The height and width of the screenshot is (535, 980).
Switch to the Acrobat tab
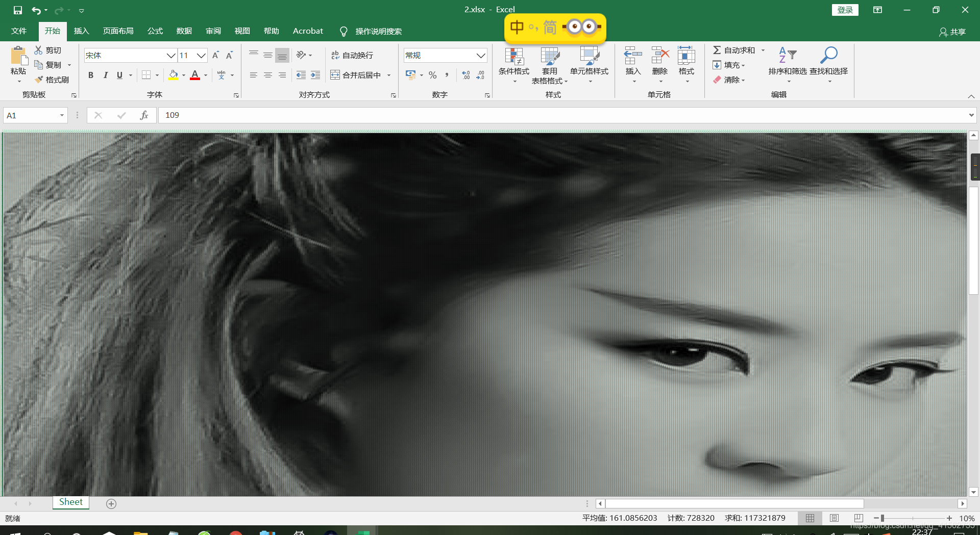tap(308, 31)
